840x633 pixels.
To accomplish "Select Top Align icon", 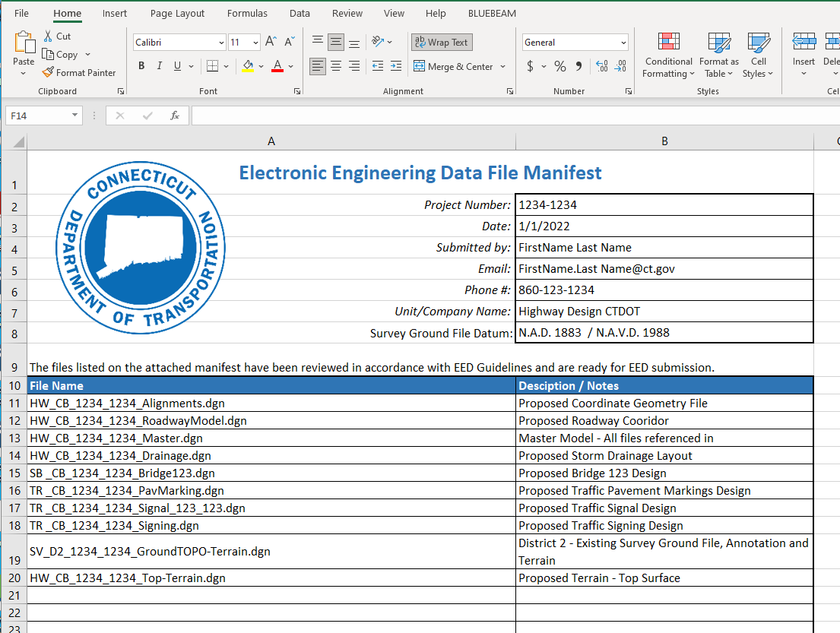I will click(317, 42).
